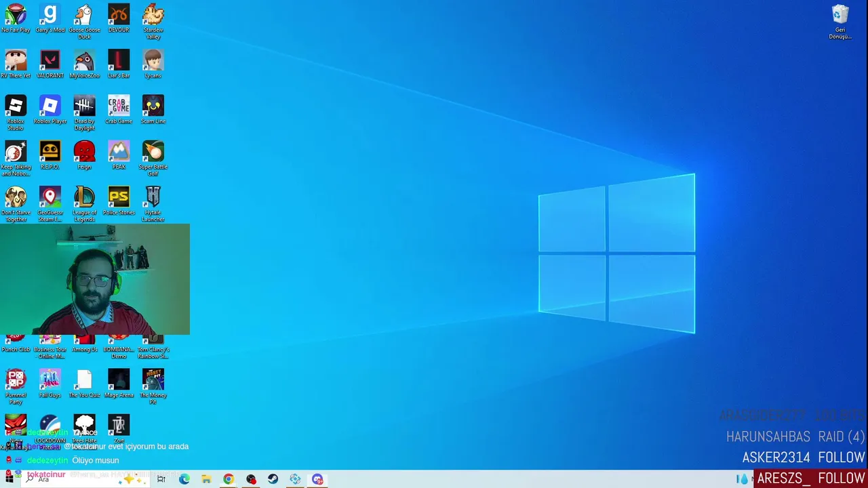Click the Punch Club shortcut label
This screenshot has width=868, height=488.
click(x=16, y=349)
